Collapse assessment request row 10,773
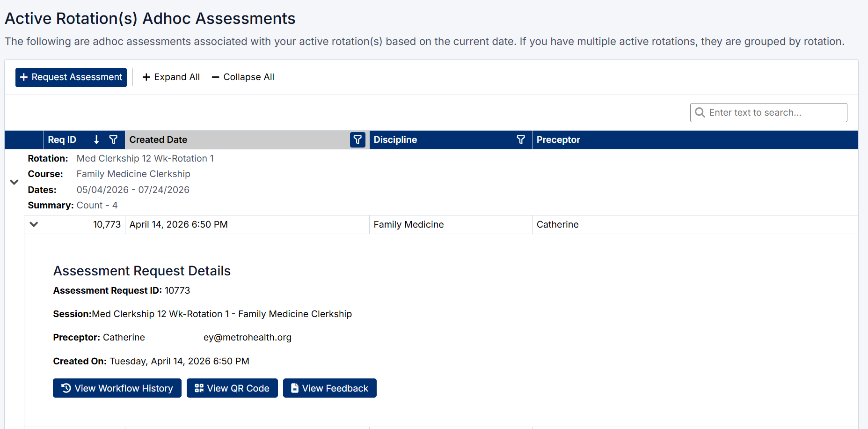868x429 pixels. 33,224
